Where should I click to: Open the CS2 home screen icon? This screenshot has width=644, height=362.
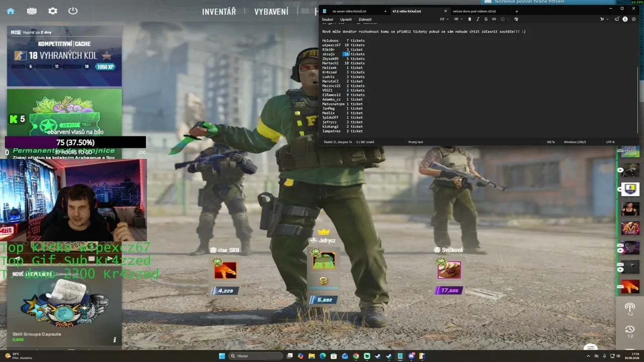pyautogui.click(x=11, y=11)
